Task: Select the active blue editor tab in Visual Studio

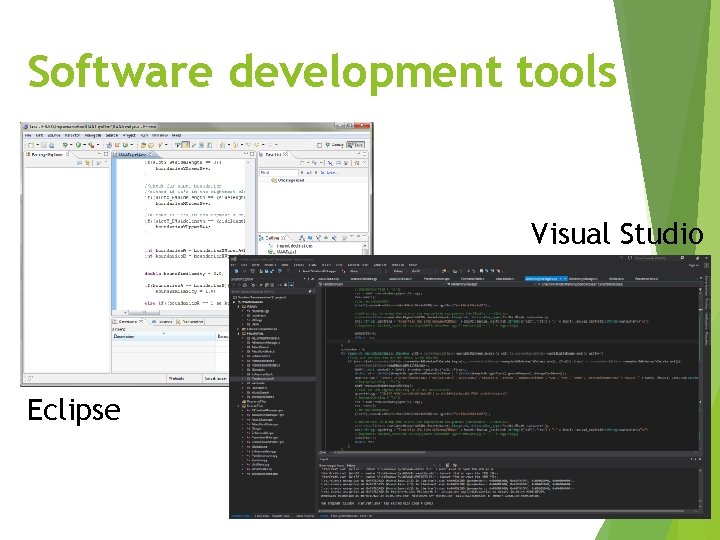Action: [x=546, y=278]
